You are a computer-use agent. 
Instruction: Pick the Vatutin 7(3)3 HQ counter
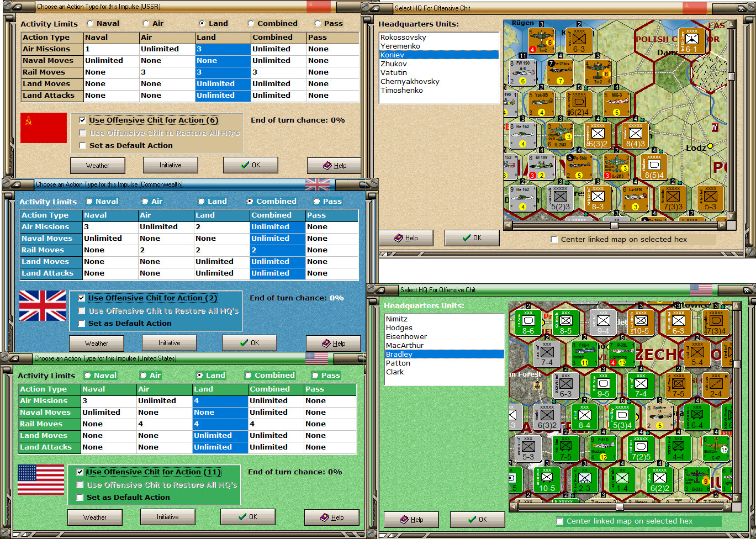[673, 198]
